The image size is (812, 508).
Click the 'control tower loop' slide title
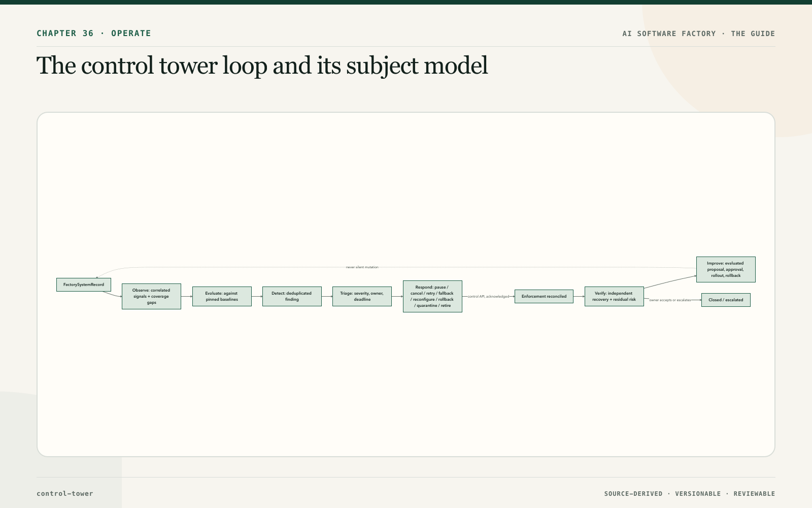click(x=262, y=66)
